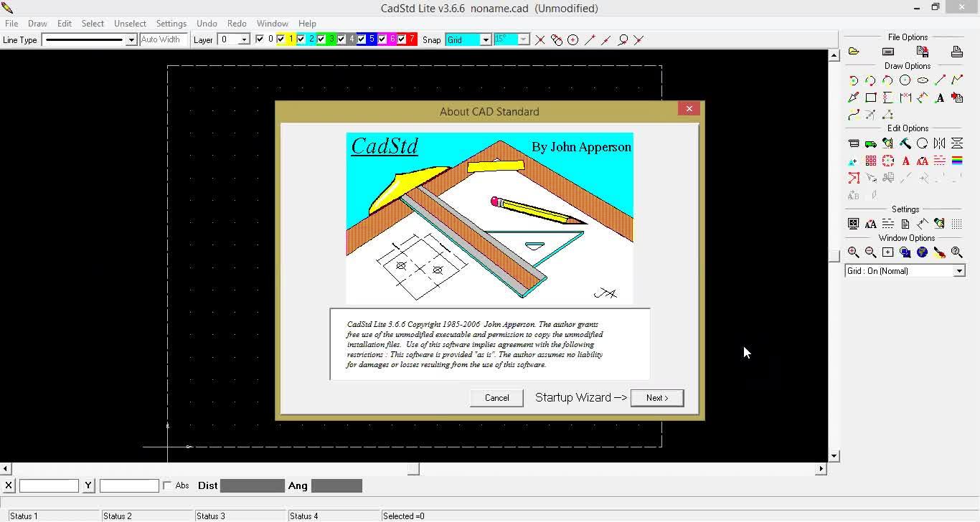Toggle the green layer 3 checkbox
Viewport: 980px width, 522px height.
(321, 39)
